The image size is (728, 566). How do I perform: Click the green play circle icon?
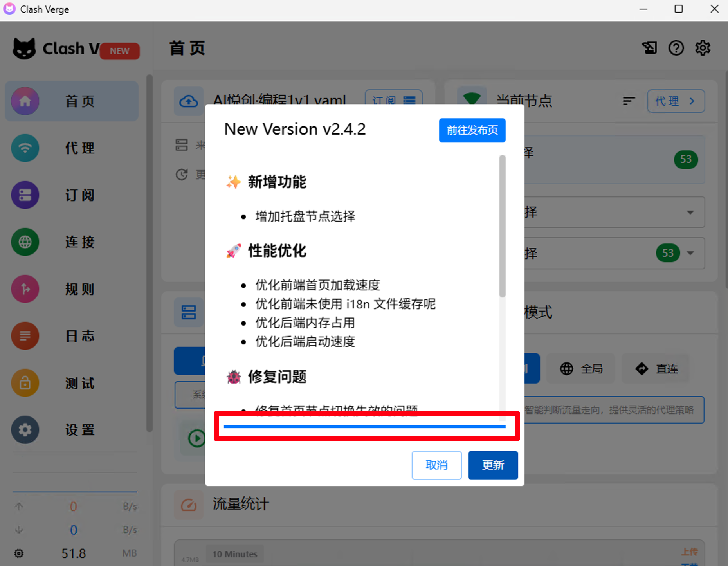[196, 438]
